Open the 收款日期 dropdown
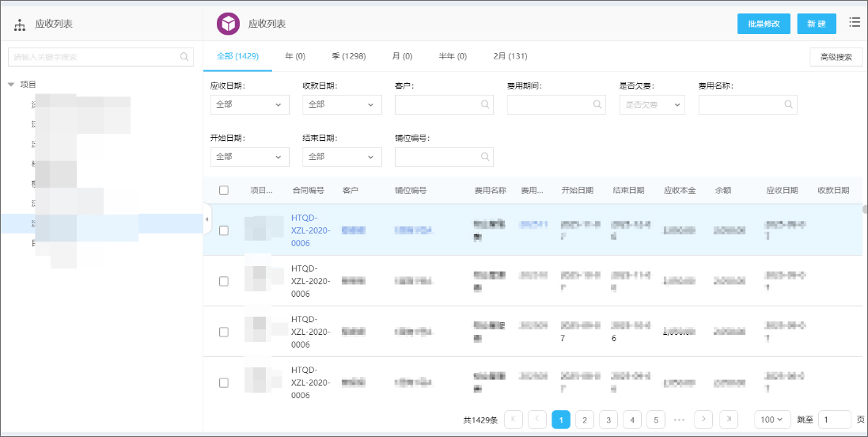 click(x=342, y=104)
